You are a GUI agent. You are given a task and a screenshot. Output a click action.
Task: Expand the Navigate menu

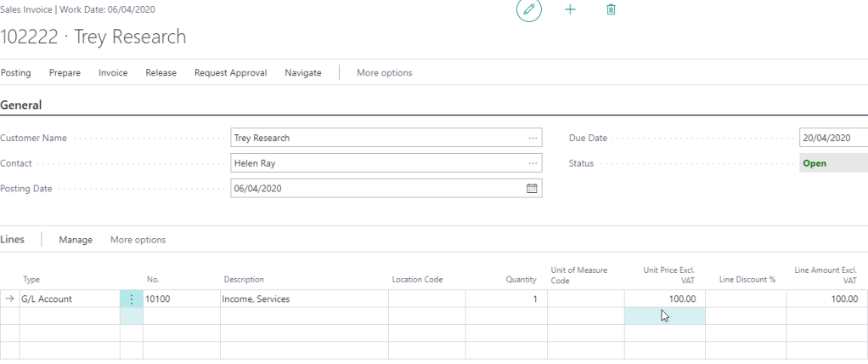[303, 73]
